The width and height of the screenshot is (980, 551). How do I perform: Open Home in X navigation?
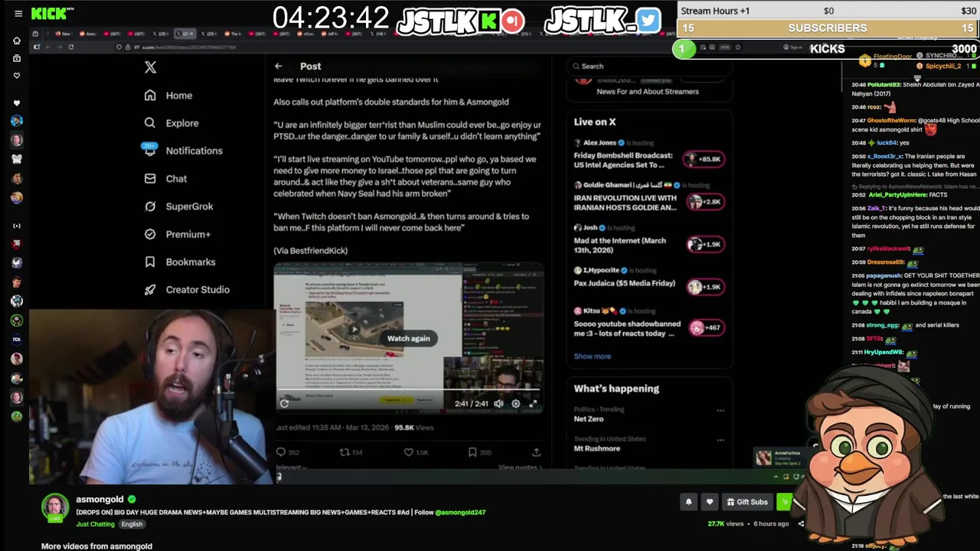coord(168,96)
